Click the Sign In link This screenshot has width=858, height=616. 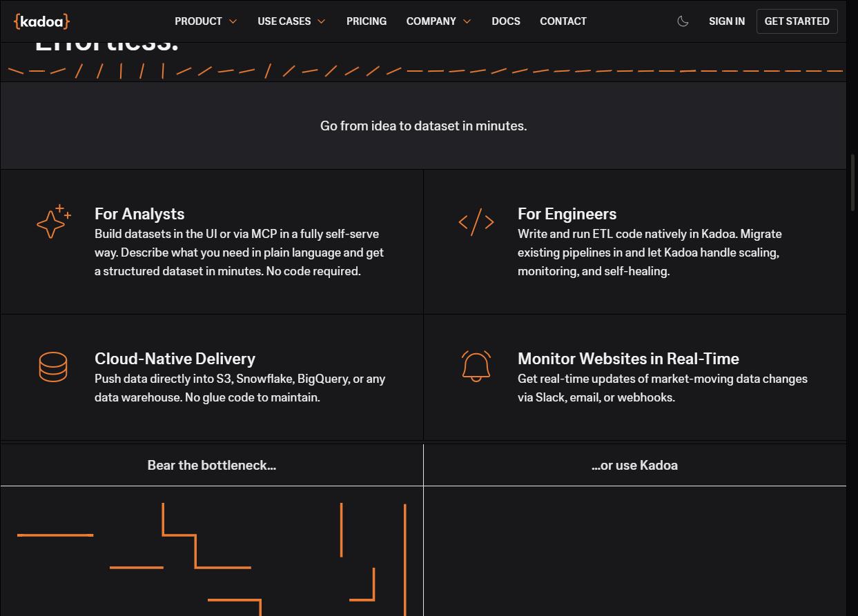coord(727,21)
